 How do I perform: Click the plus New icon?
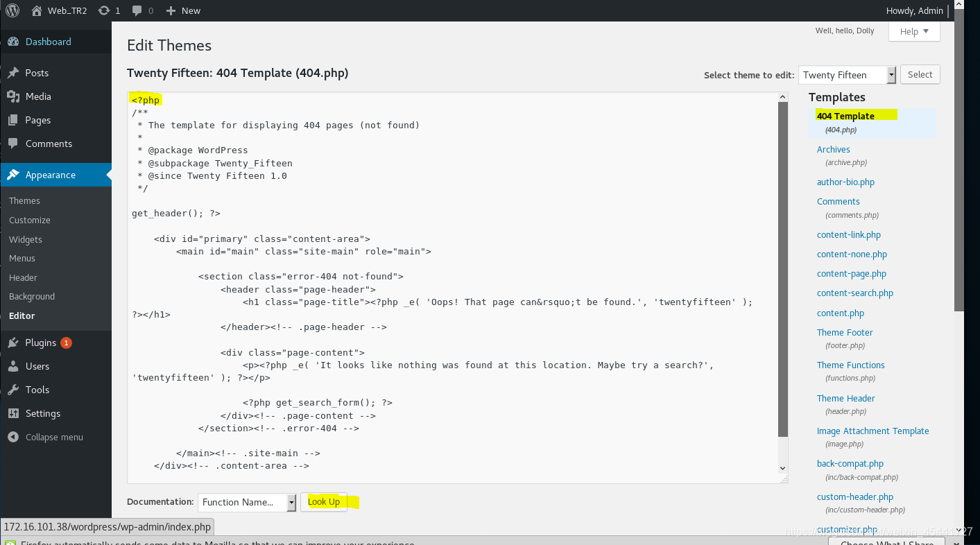[x=171, y=10]
